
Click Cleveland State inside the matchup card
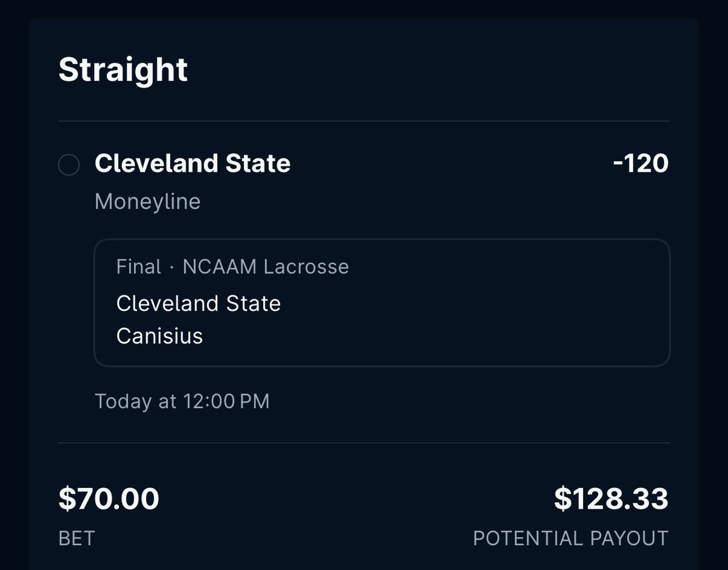click(198, 303)
